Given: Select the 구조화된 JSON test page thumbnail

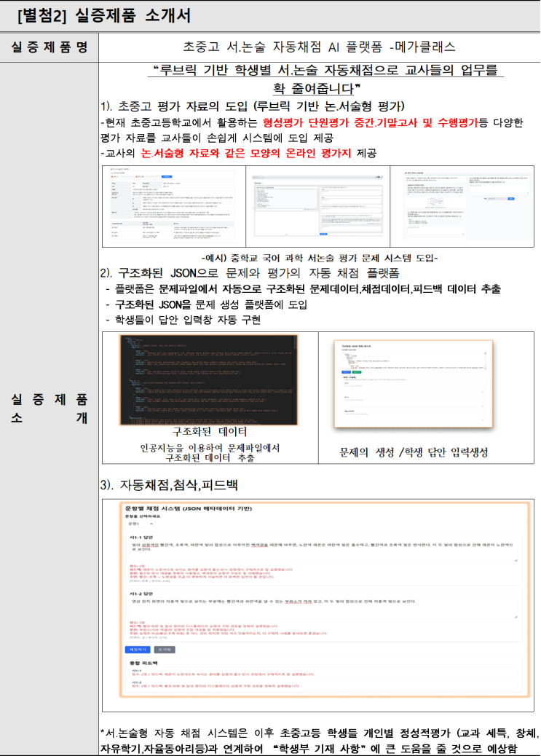Looking at the screenshot, I should (x=414, y=384).
